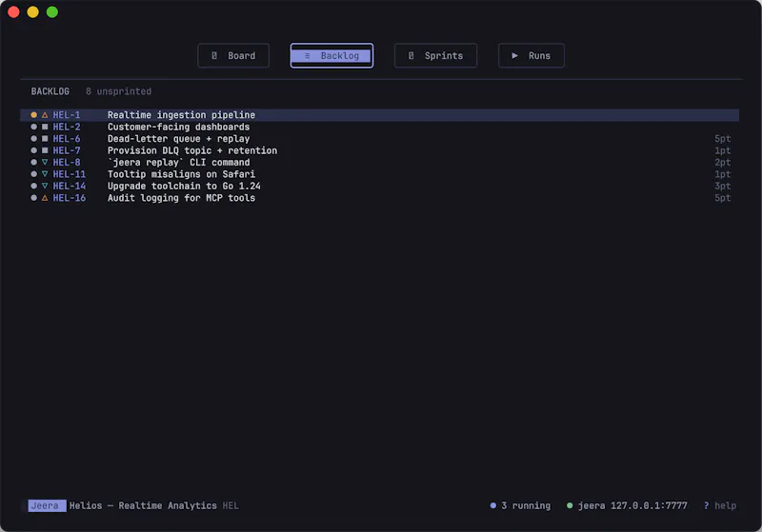Maximize the window with the green button
Image resolution: width=762 pixels, height=532 pixels.
(52, 12)
